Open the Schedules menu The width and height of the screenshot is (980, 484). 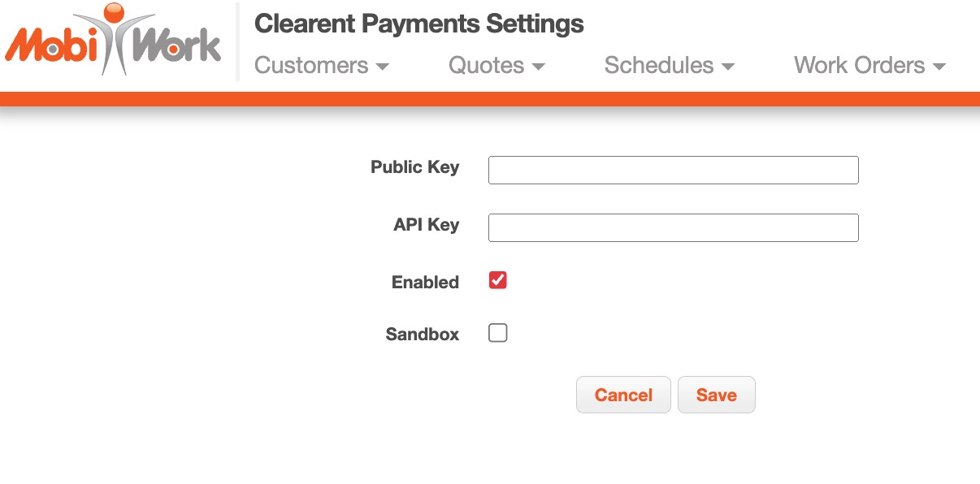pos(659,66)
